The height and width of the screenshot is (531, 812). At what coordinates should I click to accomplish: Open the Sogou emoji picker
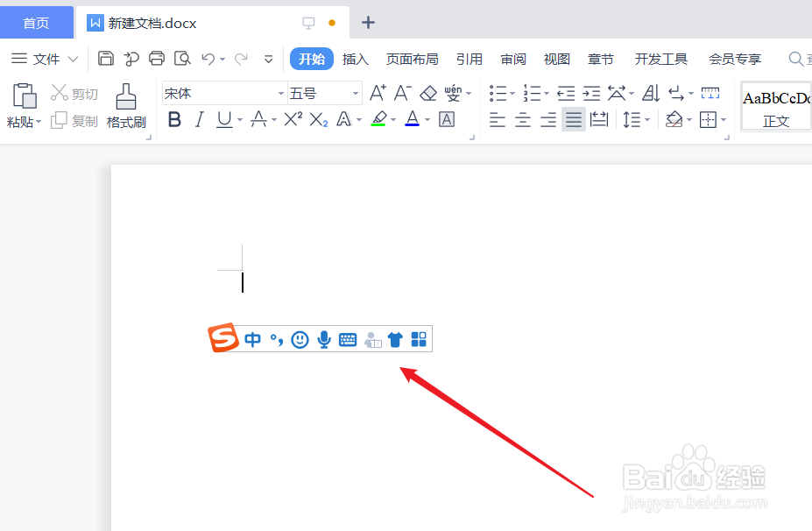click(x=300, y=339)
